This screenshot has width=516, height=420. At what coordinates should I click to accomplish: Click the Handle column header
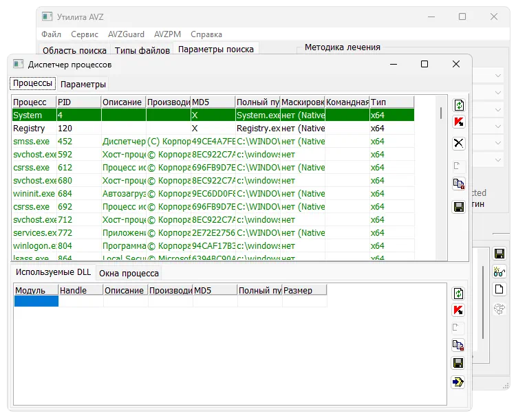click(x=81, y=290)
